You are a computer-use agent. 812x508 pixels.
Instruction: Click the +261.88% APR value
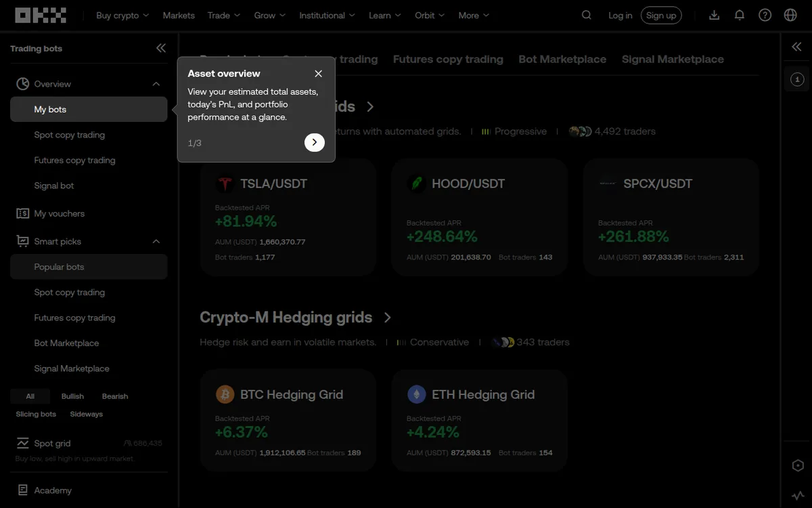tap(633, 236)
